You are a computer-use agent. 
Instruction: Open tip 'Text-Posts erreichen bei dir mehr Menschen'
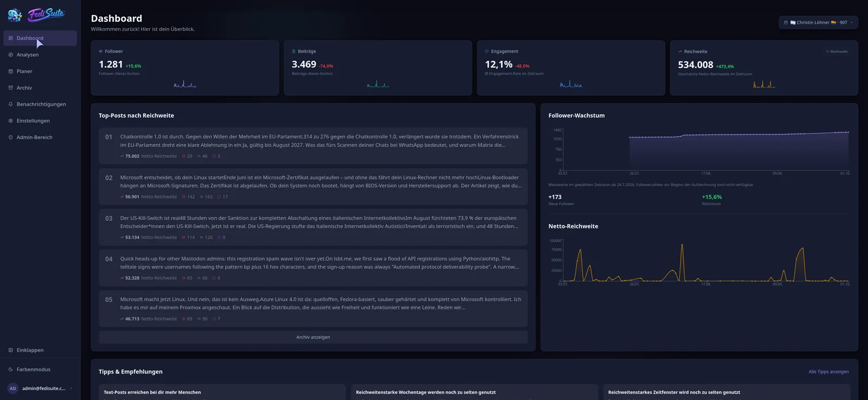(222, 392)
